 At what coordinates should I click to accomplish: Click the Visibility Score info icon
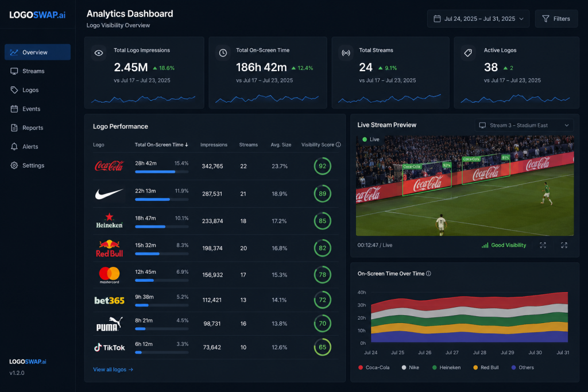338,145
